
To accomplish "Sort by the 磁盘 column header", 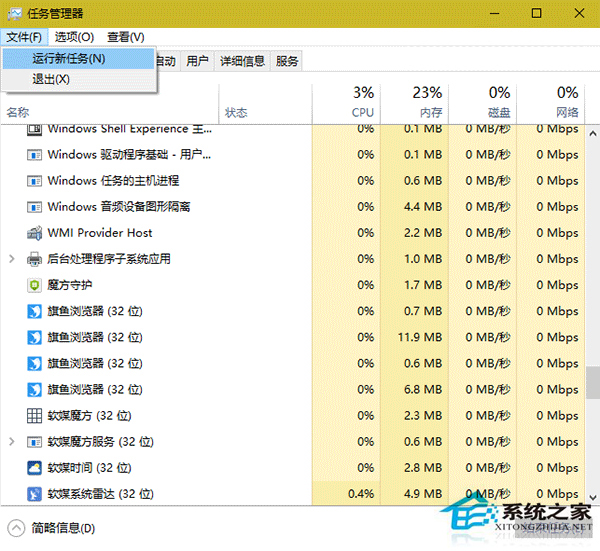I will 483,103.
